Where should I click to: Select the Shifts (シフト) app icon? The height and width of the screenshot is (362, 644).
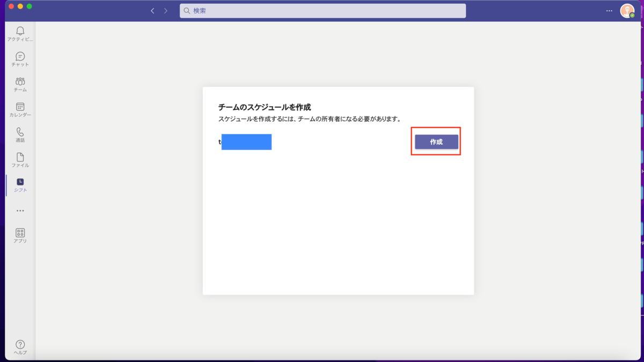(x=20, y=185)
